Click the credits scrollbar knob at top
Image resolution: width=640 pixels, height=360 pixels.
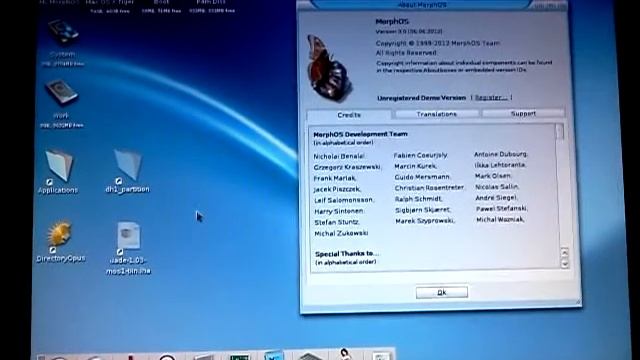click(x=560, y=132)
